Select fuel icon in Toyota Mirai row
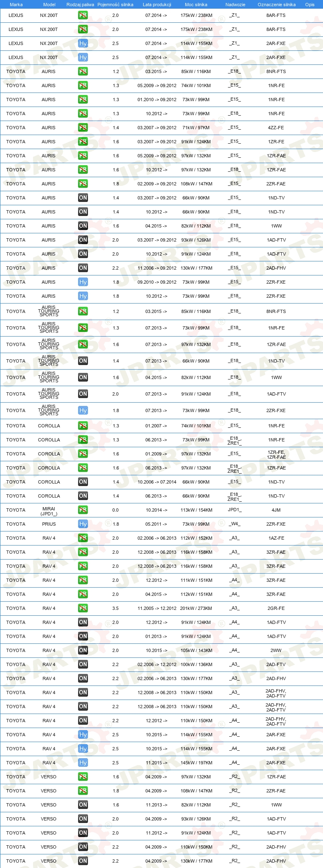 (83, 510)
